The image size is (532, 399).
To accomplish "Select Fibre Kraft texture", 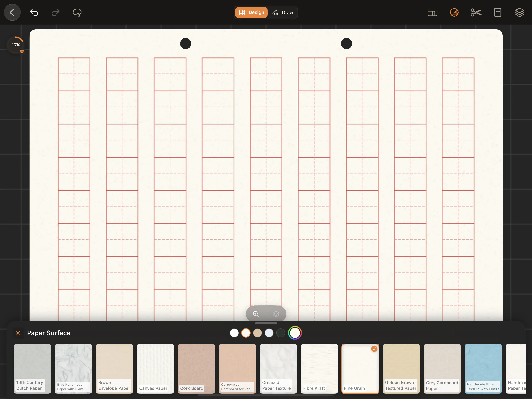I will click(x=319, y=369).
